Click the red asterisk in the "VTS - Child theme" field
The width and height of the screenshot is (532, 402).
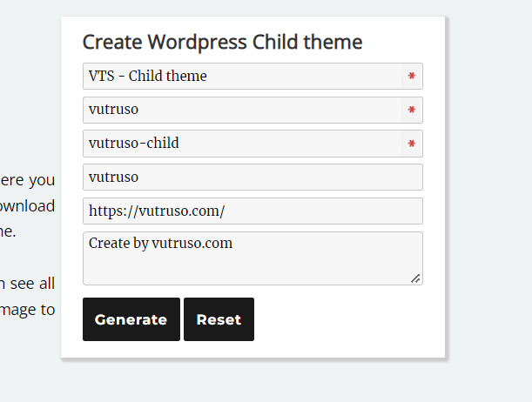(x=411, y=77)
